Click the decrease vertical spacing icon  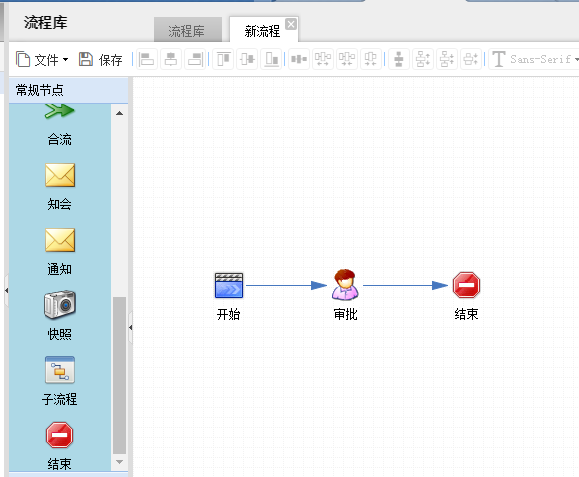coord(447,59)
